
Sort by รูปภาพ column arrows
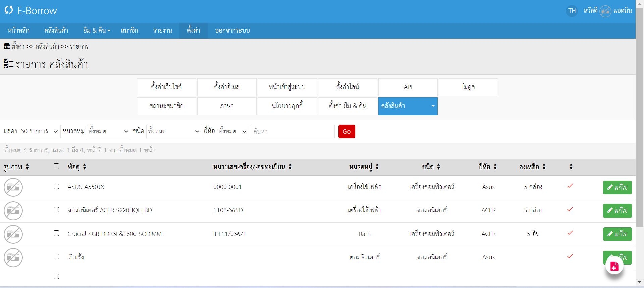coord(27,166)
